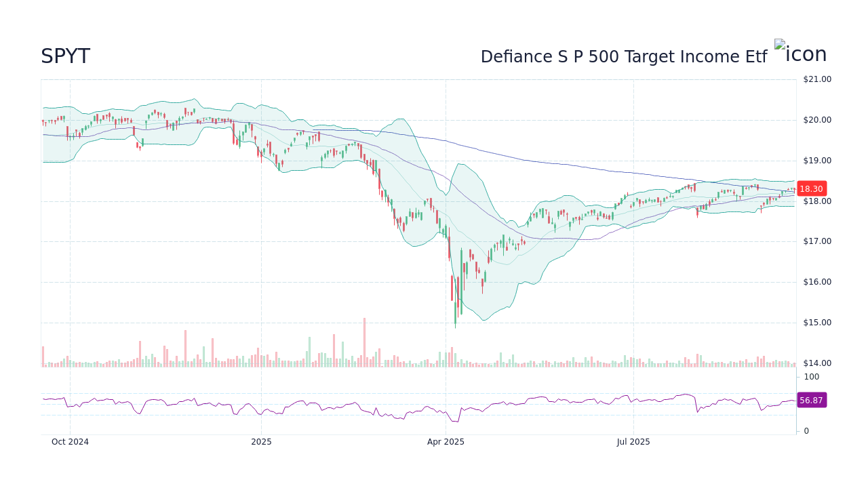Click the red 18.30 current price label
The width and height of the screenshot is (868, 488).
(811, 189)
